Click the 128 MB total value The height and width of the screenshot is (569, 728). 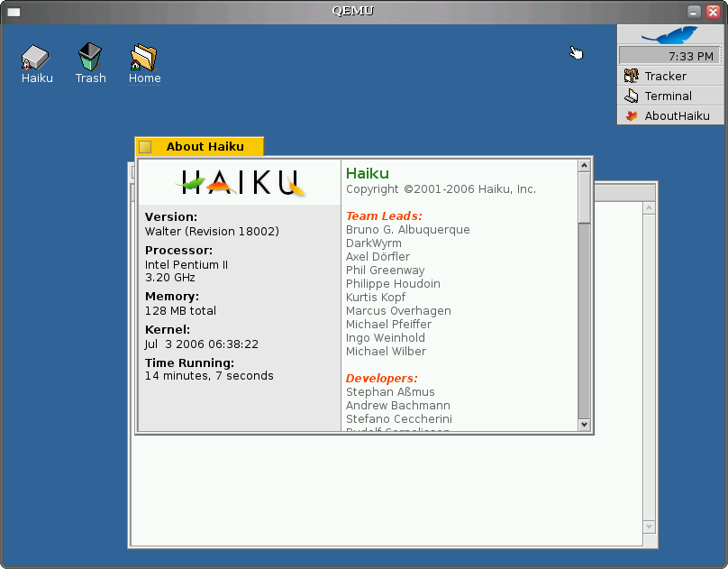(x=180, y=311)
